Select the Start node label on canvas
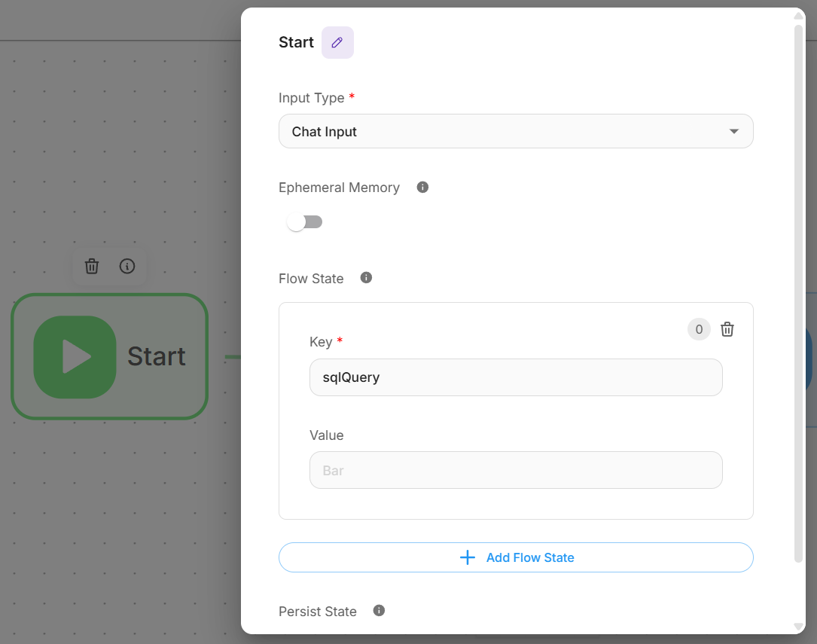The width and height of the screenshot is (817, 644). (x=157, y=356)
